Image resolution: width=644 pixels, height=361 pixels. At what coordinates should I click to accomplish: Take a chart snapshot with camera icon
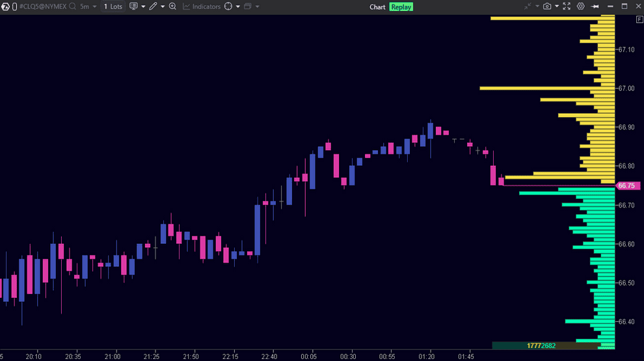[x=547, y=6]
